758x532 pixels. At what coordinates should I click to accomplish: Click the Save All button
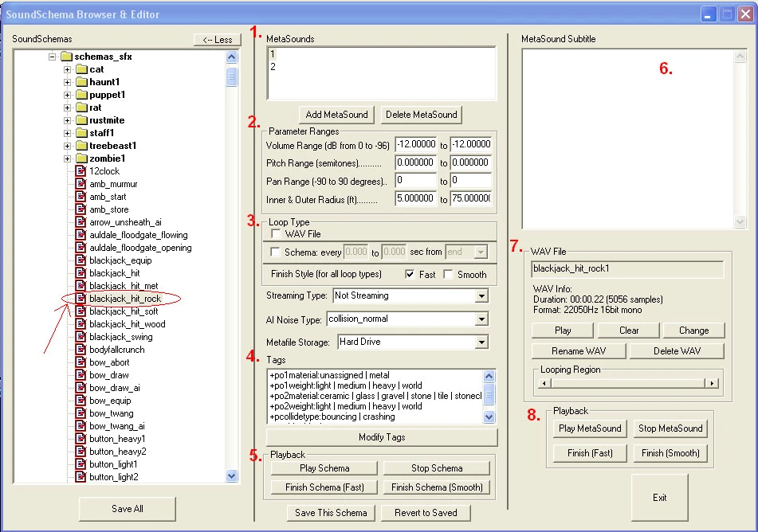coord(128,508)
